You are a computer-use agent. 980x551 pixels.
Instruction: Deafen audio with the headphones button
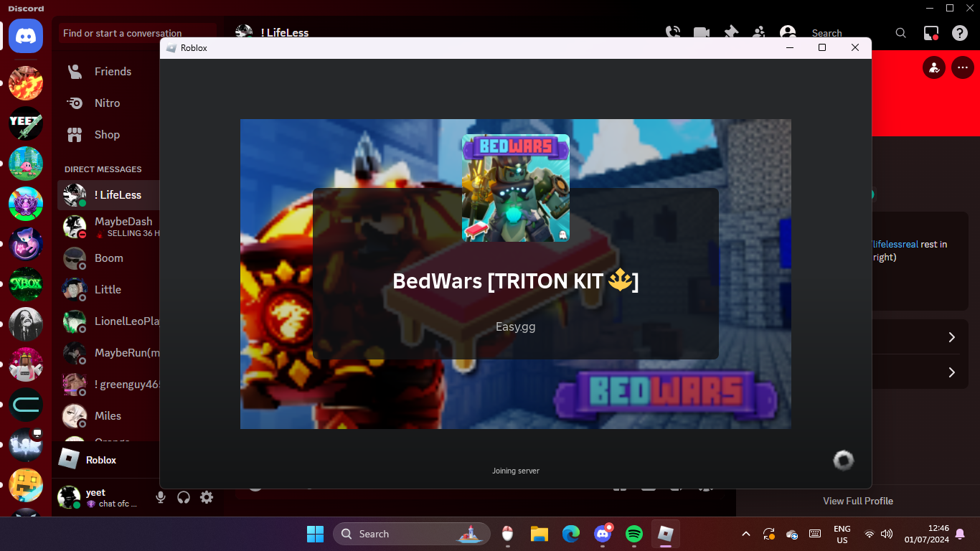[x=184, y=497]
